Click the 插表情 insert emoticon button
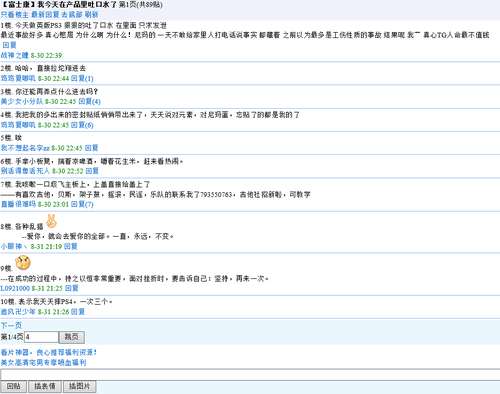Image resolution: width=500 pixels, height=394 pixels. click(x=45, y=386)
